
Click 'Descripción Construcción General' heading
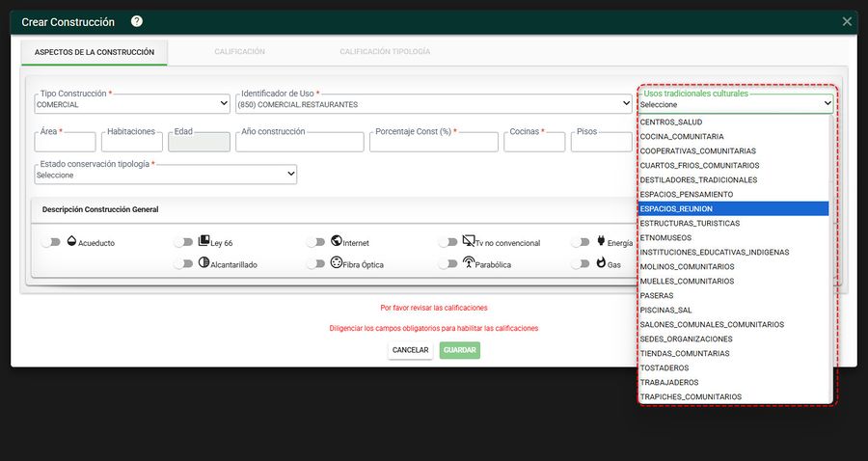[100, 209]
